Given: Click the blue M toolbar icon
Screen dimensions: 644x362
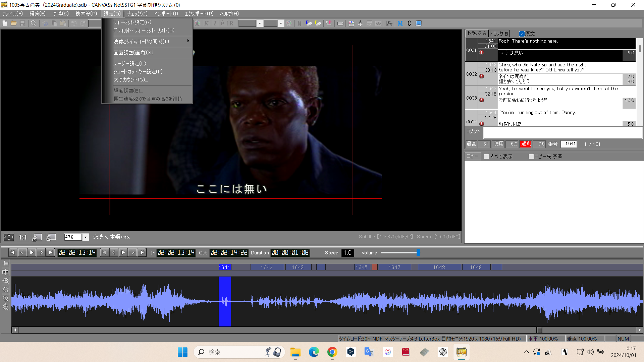Looking at the screenshot, I should pyautogui.click(x=400, y=23).
